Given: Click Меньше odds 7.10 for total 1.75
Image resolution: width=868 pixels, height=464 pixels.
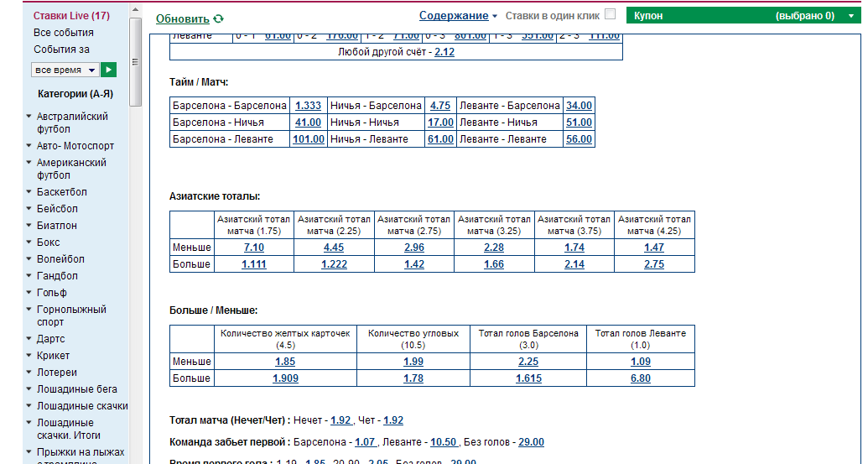Looking at the screenshot, I should click(254, 248).
